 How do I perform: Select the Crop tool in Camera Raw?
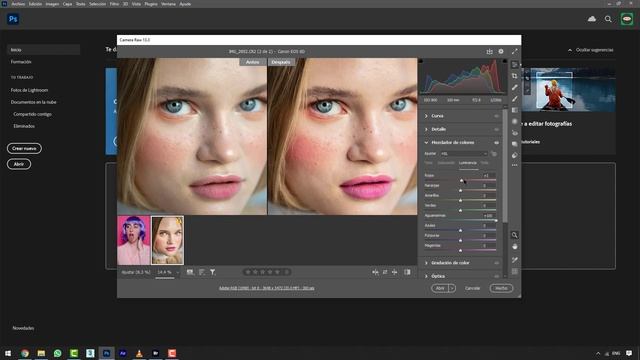click(515, 76)
